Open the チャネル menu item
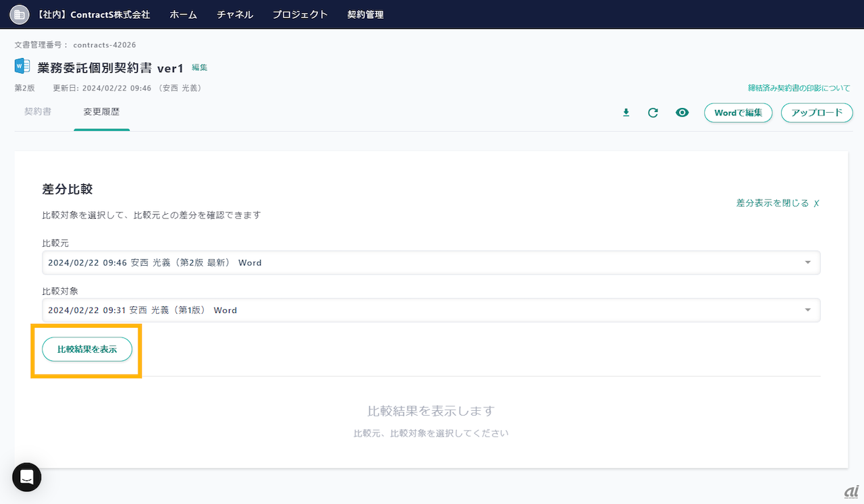This screenshot has width=864, height=504. click(235, 14)
